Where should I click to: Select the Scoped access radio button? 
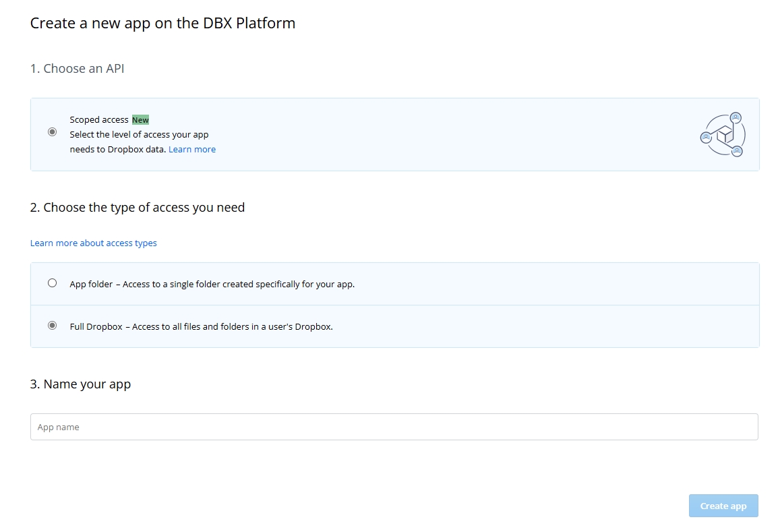(x=53, y=132)
